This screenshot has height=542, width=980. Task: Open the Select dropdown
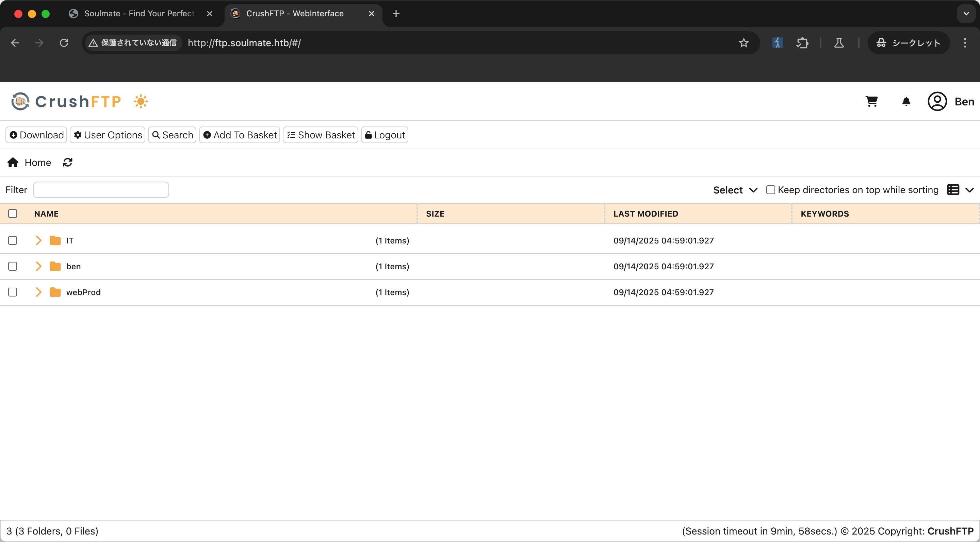tap(735, 190)
